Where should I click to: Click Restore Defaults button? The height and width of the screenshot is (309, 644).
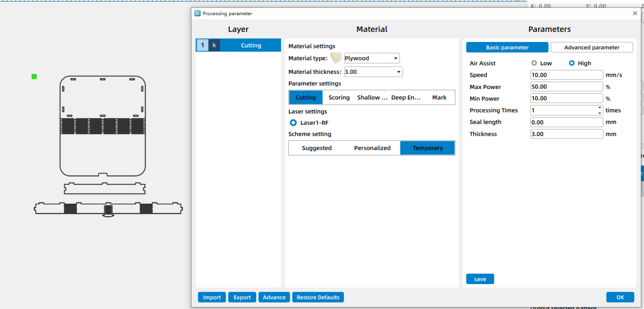[x=318, y=297]
